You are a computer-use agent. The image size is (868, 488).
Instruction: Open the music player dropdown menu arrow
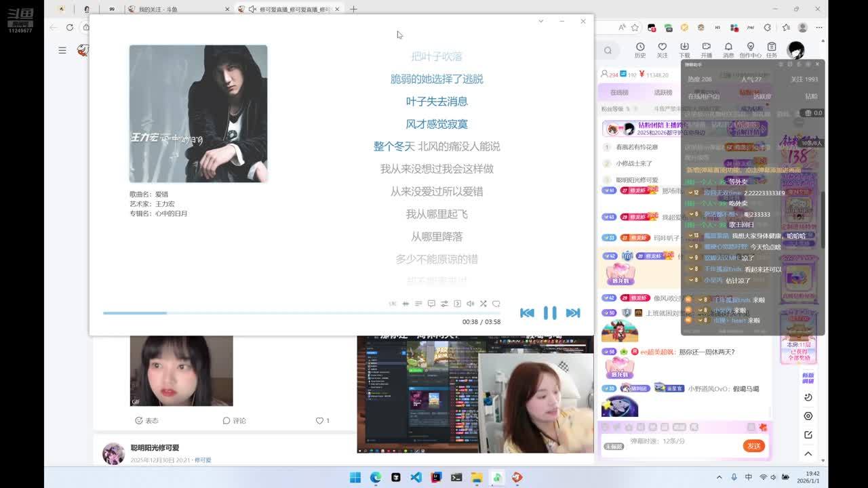(540, 21)
